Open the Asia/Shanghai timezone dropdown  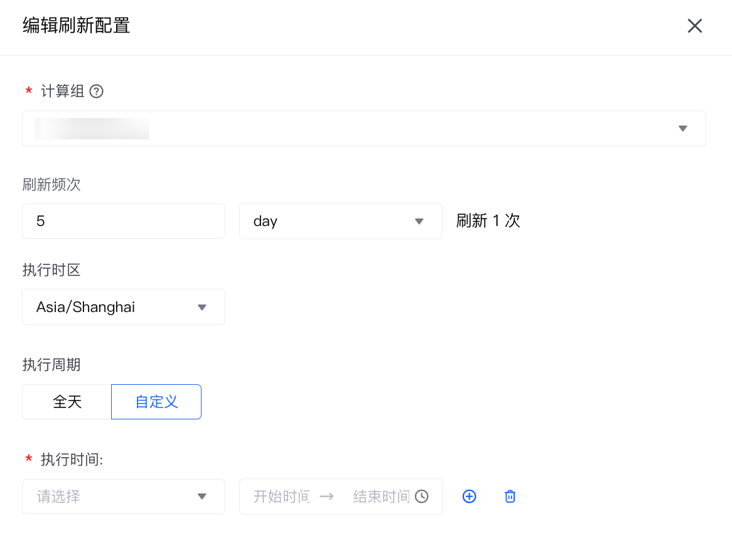[123, 307]
